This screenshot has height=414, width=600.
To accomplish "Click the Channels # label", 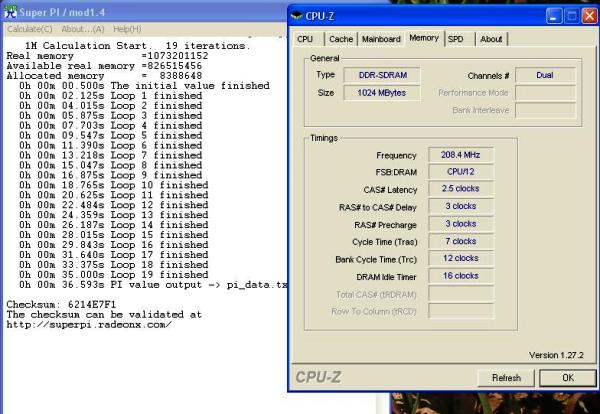I will (488, 76).
